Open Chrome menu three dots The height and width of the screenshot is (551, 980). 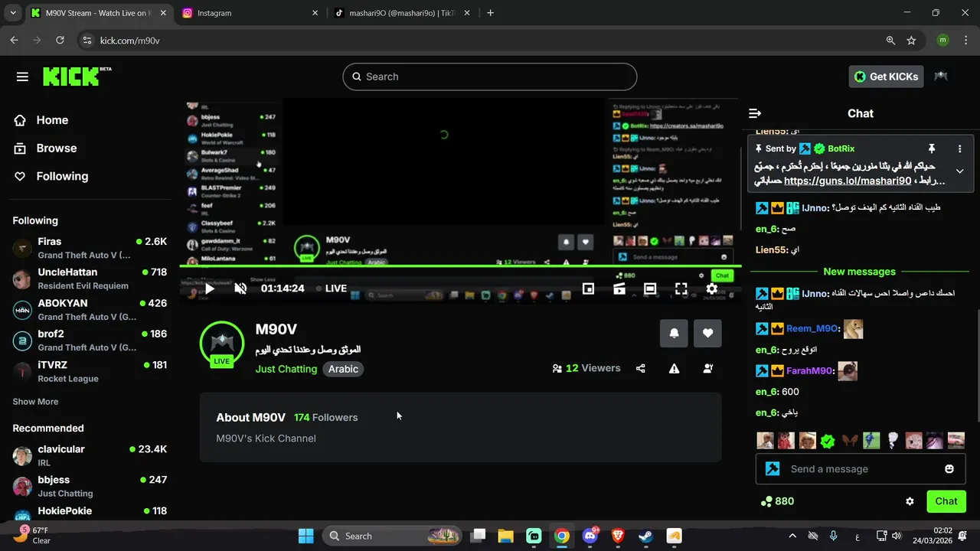(x=967, y=41)
